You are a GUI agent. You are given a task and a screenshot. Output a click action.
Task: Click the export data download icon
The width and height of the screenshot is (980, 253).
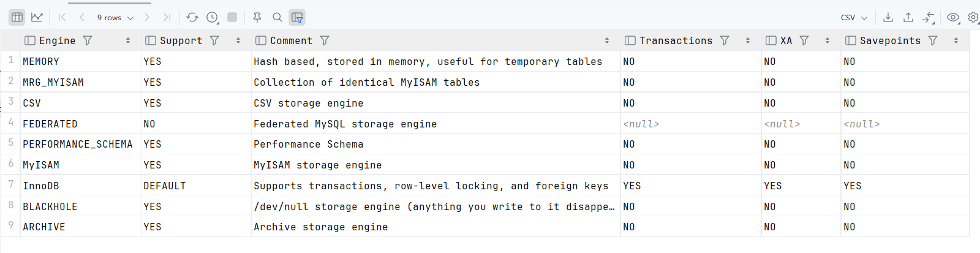[888, 17]
